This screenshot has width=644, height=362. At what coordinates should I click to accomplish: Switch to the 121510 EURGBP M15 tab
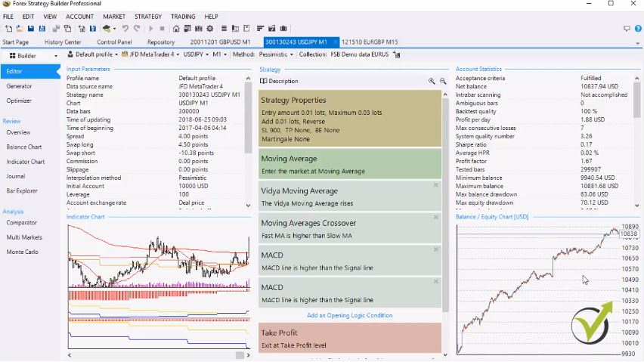point(370,42)
